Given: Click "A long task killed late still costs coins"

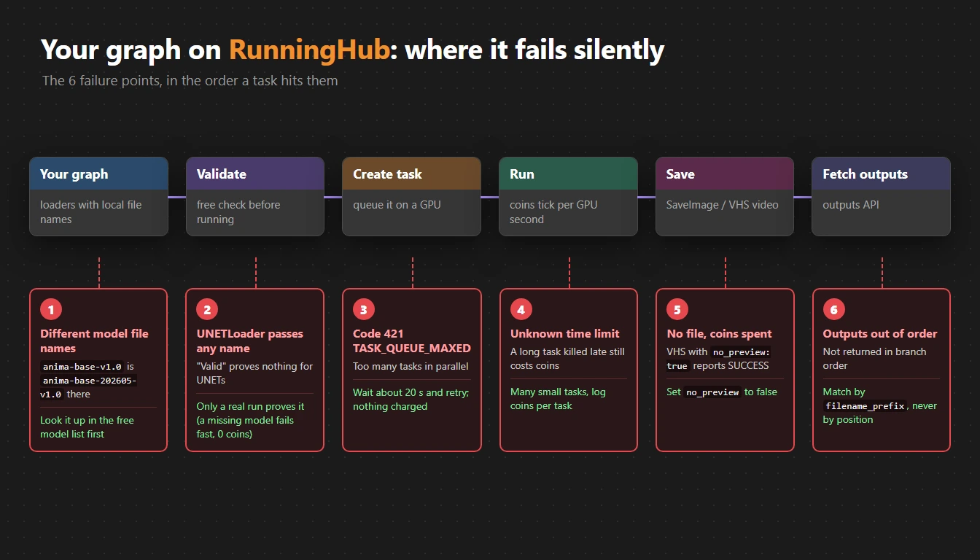Looking at the screenshot, I should [567, 358].
